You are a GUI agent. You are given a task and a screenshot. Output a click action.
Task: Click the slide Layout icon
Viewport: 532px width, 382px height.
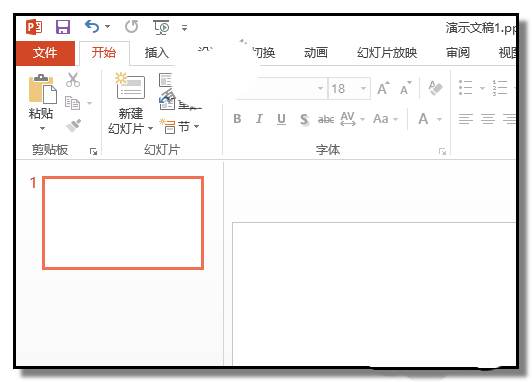[166, 80]
